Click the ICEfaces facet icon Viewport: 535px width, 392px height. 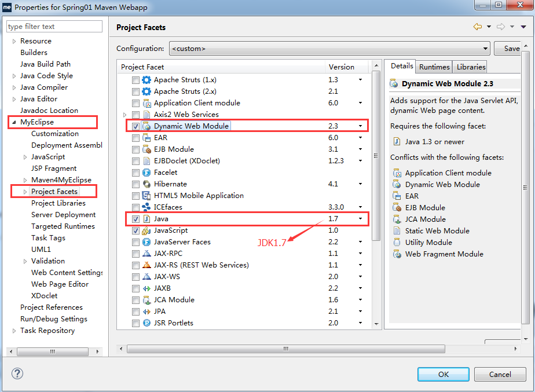pos(146,207)
